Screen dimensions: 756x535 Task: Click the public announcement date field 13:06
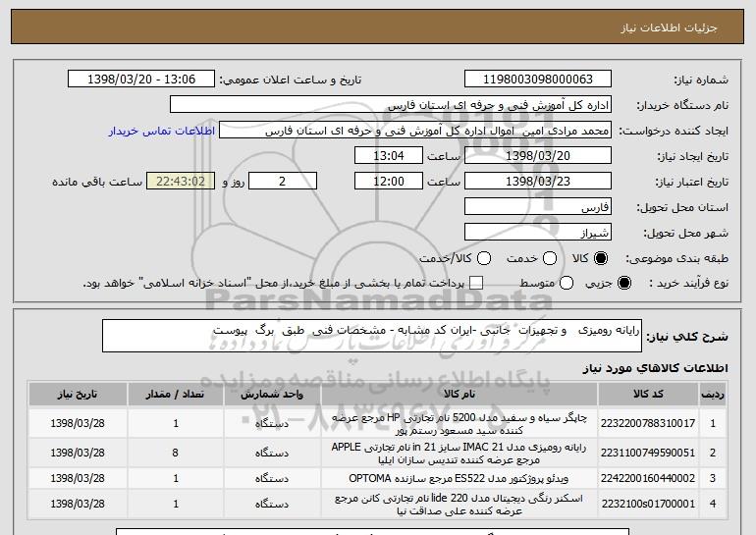[x=141, y=80]
